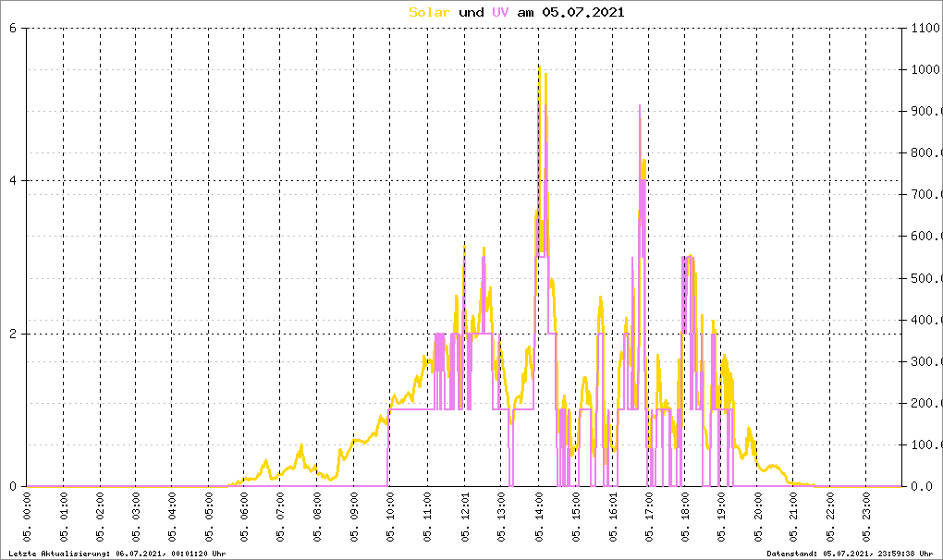The width and height of the screenshot is (943, 560).
Task: Click the x-axis time label '05. 08:00'
Action: click(x=317, y=517)
